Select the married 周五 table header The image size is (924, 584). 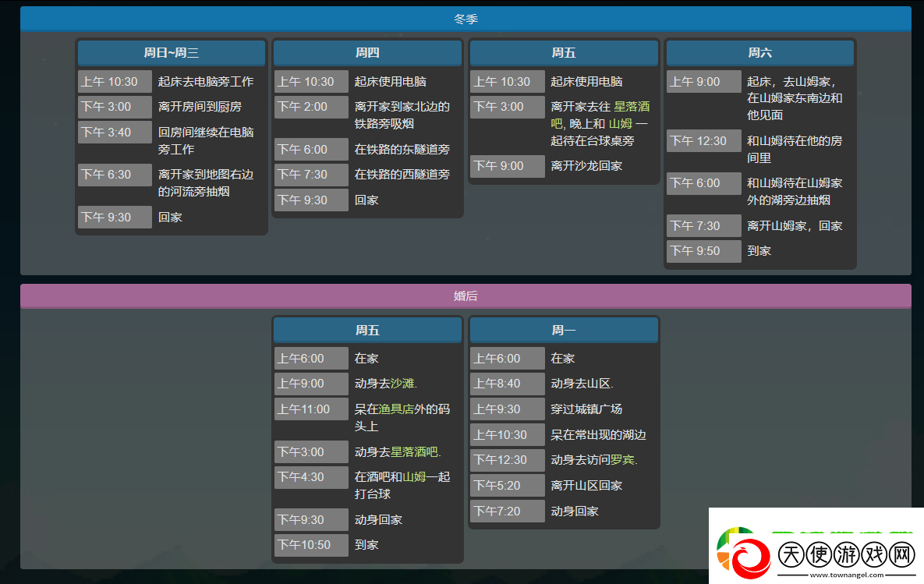(368, 330)
